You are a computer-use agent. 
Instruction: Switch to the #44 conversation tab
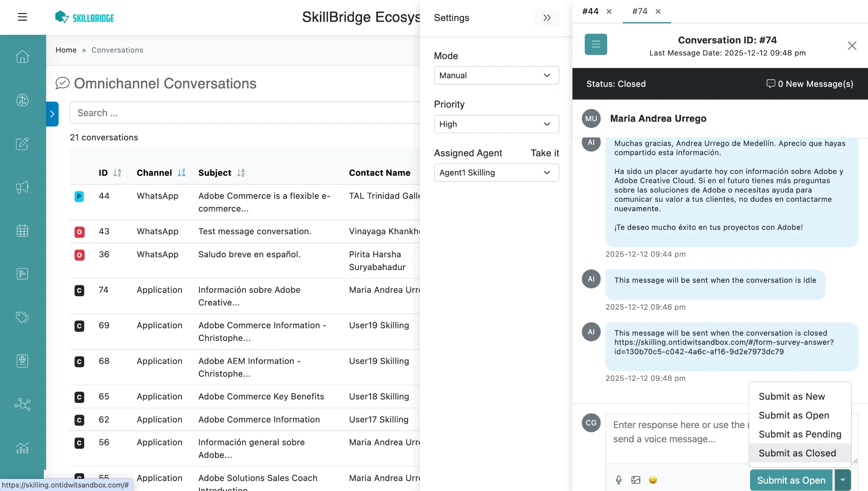590,11
